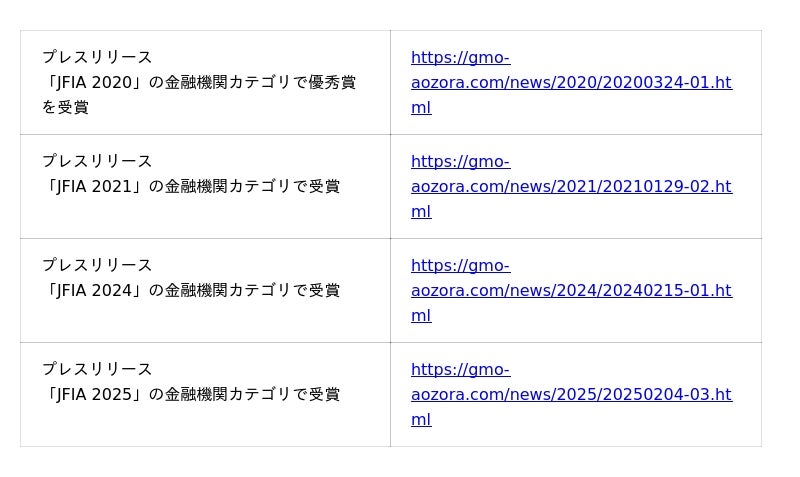Open the 20210129-02 news link
This screenshot has width=800, height=477.
point(571,187)
